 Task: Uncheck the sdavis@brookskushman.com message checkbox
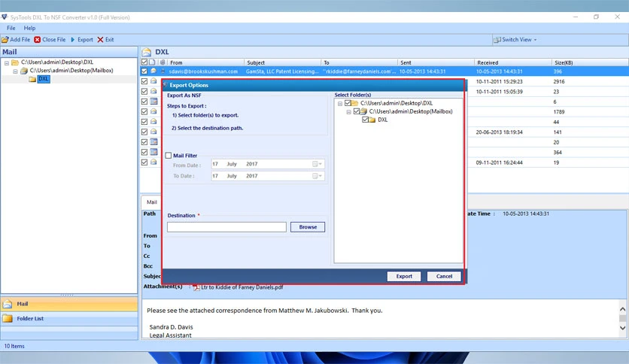pos(144,71)
